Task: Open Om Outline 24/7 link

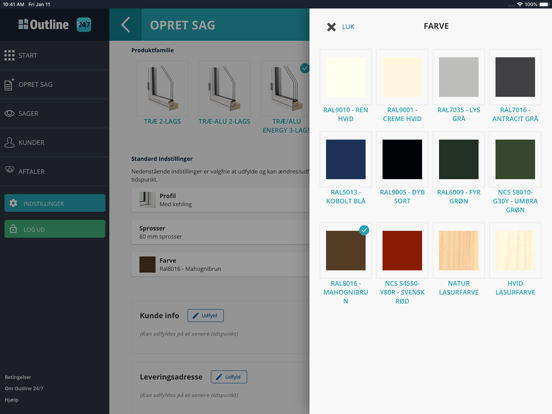Action: click(x=24, y=388)
